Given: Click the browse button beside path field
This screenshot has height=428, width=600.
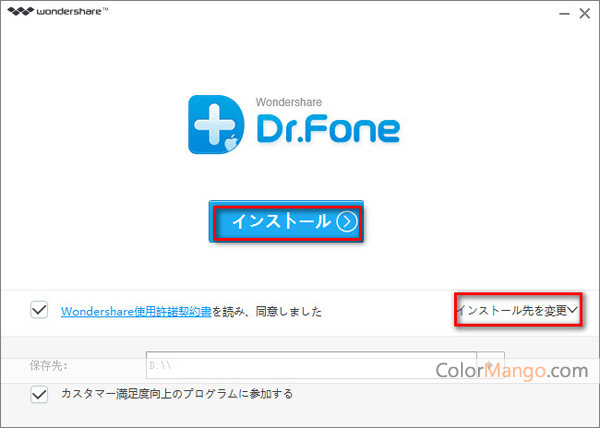Looking at the screenshot, I should [x=490, y=366].
